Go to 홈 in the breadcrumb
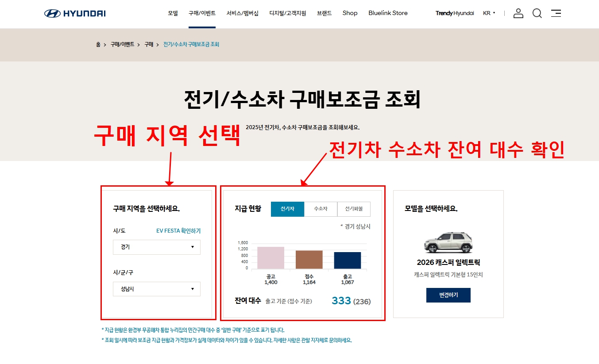The image size is (599, 364). [98, 45]
